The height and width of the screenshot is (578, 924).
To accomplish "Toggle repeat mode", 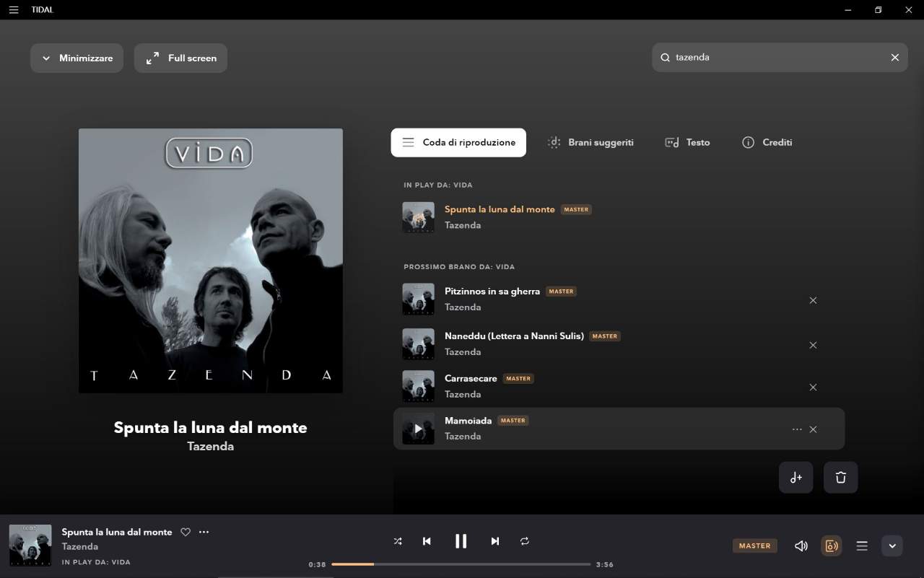I will pos(525,541).
